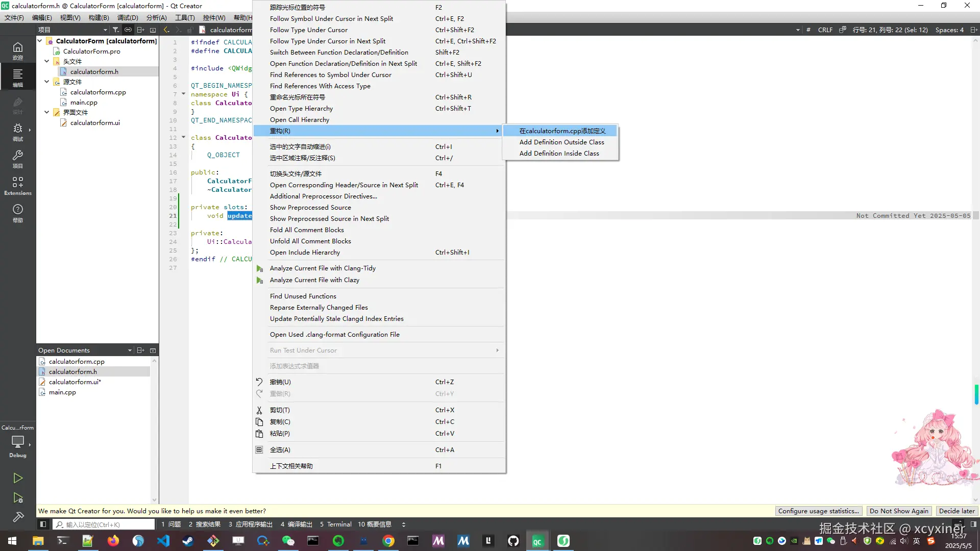The height and width of the screenshot is (551, 980).
Task: Collapse the 头文件 headers folder
Action: (47, 61)
